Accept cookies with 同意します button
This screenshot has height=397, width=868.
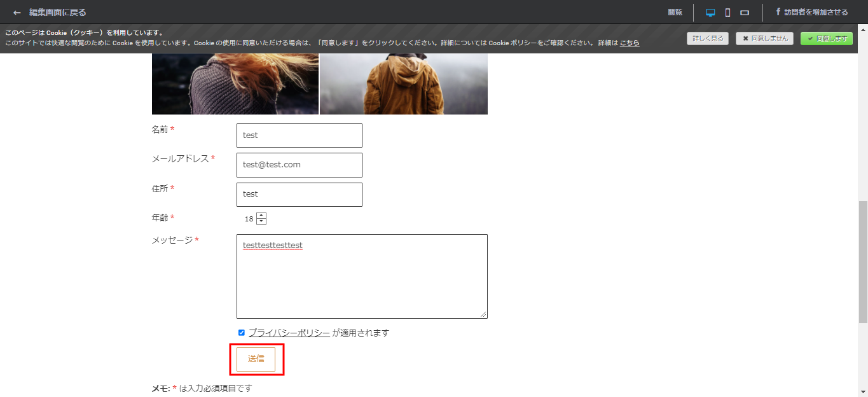click(x=827, y=38)
